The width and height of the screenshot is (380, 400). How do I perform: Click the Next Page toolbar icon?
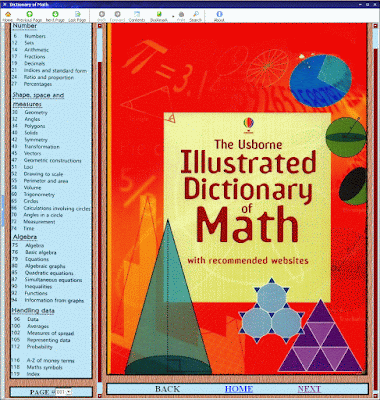click(x=55, y=16)
